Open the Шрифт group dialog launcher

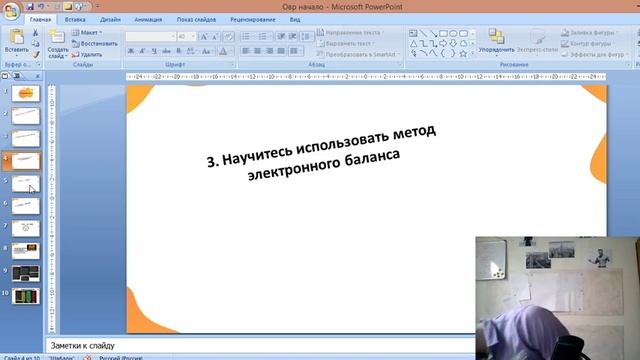pyautogui.click(x=232, y=65)
